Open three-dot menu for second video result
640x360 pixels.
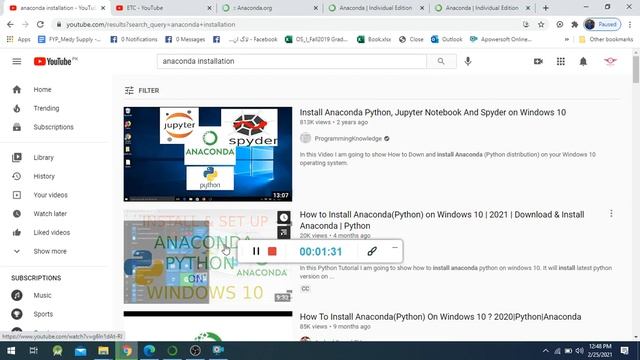pyautogui.click(x=611, y=213)
